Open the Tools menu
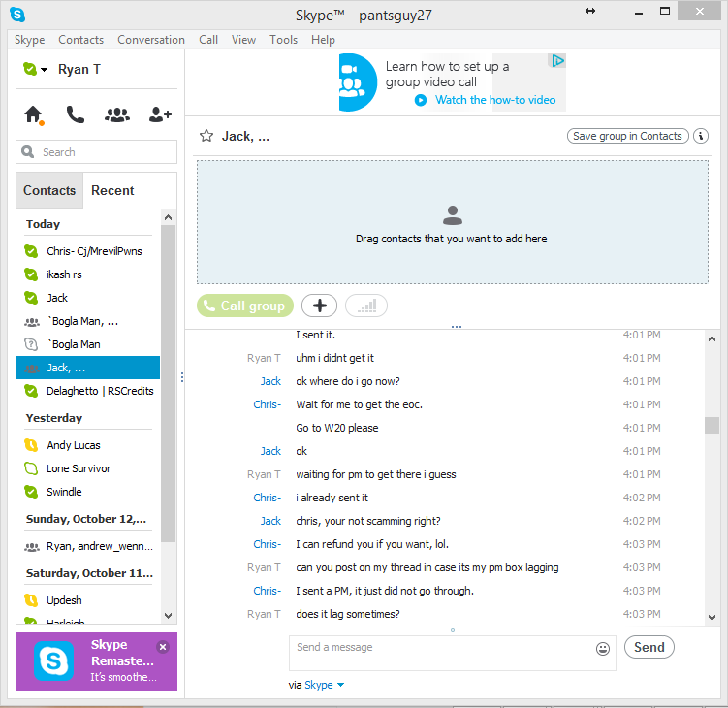Viewport: 728px width, 708px height. tap(283, 40)
